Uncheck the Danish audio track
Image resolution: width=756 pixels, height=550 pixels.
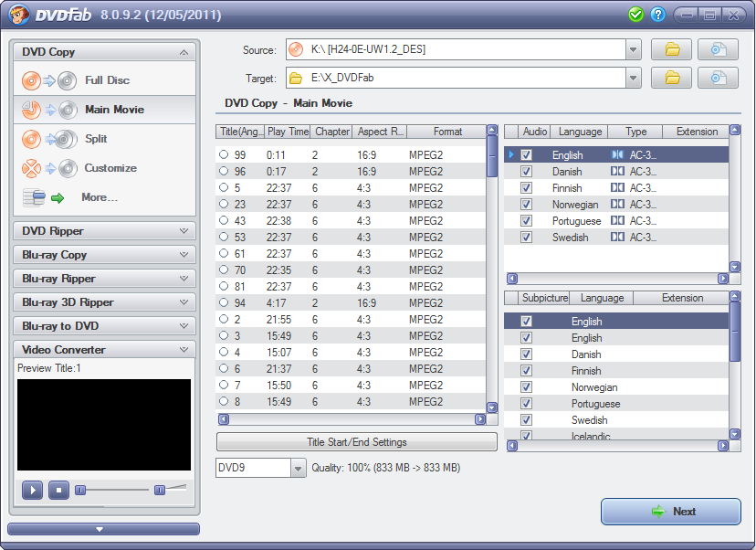(526, 172)
